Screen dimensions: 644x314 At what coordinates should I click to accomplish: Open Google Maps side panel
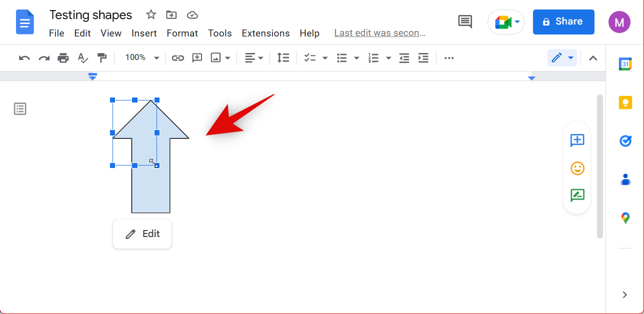click(625, 218)
